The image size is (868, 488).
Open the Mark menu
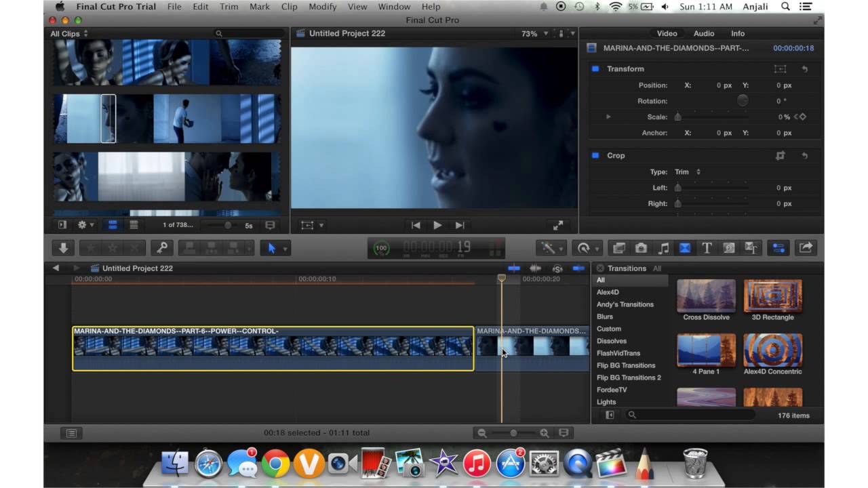[x=259, y=7]
